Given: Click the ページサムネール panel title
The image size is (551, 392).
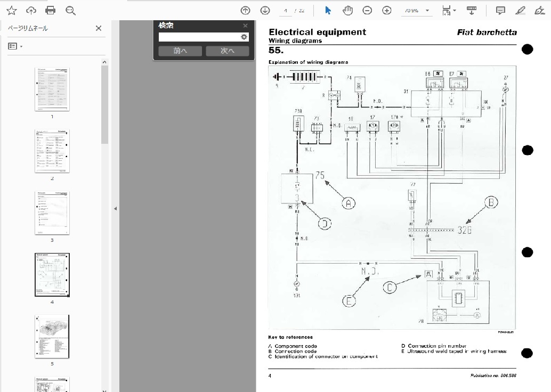Looking at the screenshot, I should 28,28.
